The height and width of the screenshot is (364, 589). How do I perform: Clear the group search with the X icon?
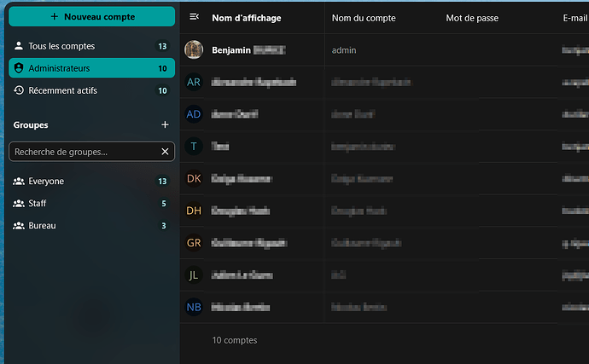[x=165, y=152]
